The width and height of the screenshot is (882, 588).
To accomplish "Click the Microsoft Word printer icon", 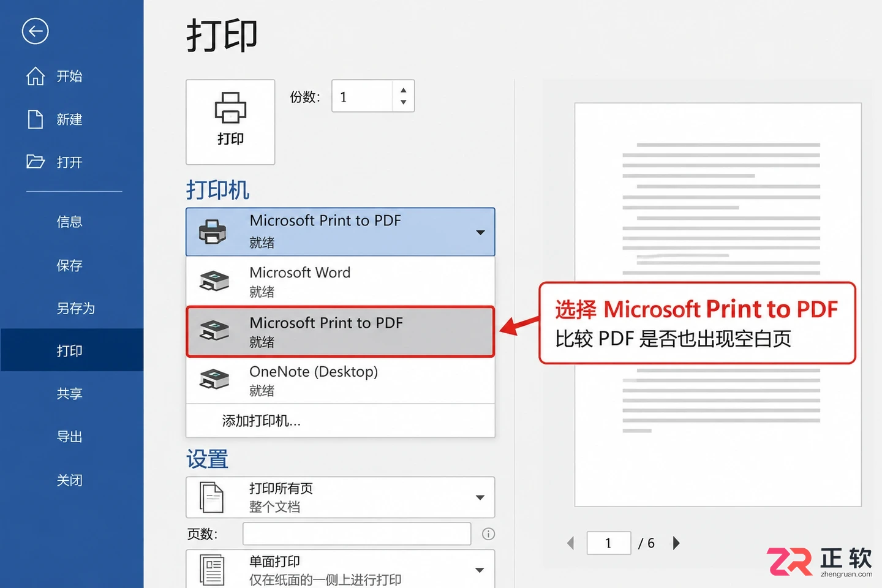I will pyautogui.click(x=214, y=281).
